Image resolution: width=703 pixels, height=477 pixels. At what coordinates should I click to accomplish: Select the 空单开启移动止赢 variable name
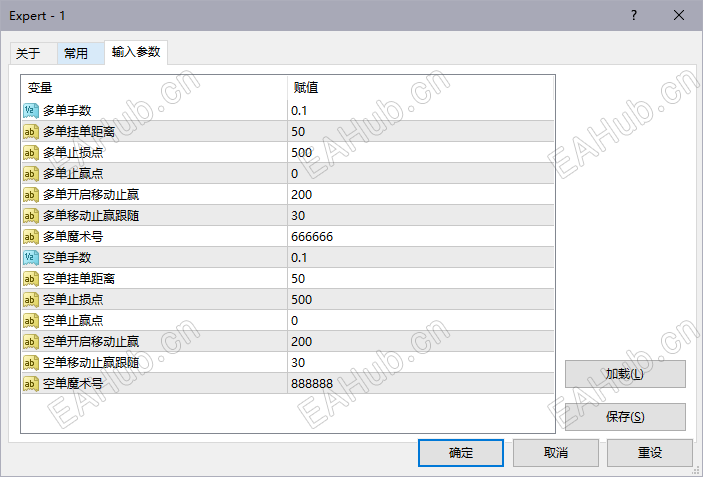coord(91,342)
